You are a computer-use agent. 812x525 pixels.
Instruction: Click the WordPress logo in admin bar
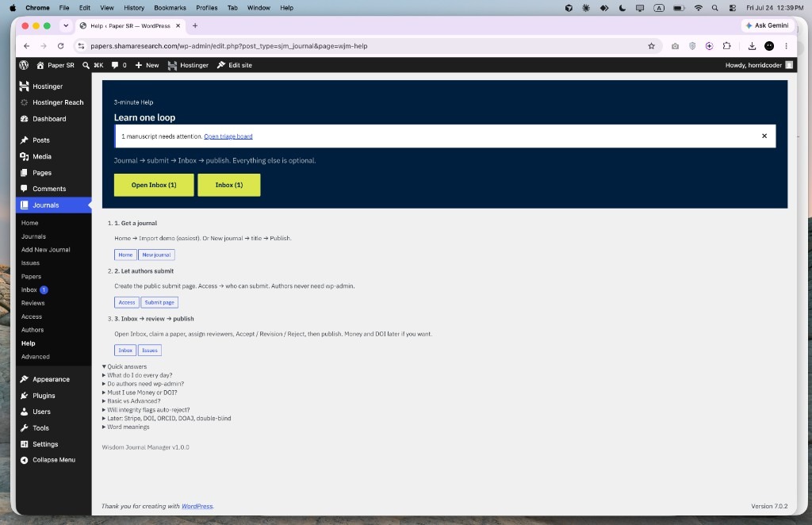24,65
